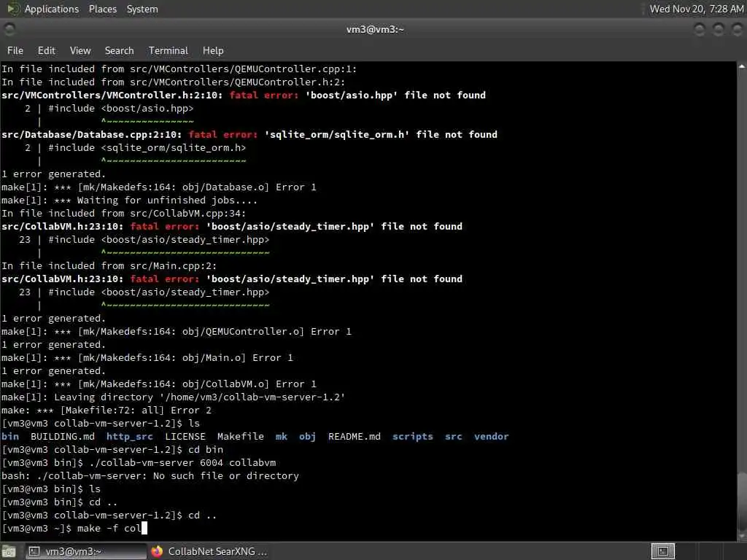Viewport: 747px width, 560px height.
Task: Click 'http_src' in the ls output
Action: tap(130, 436)
